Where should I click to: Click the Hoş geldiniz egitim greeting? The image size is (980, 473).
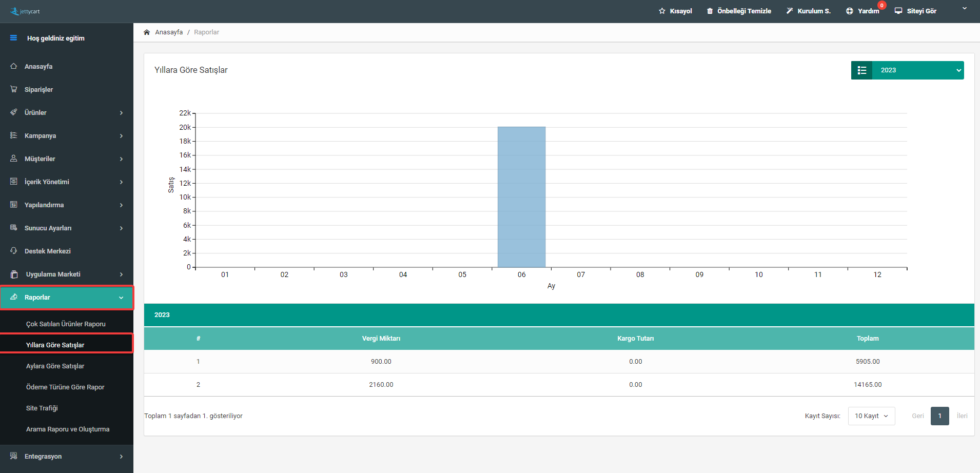click(56, 38)
